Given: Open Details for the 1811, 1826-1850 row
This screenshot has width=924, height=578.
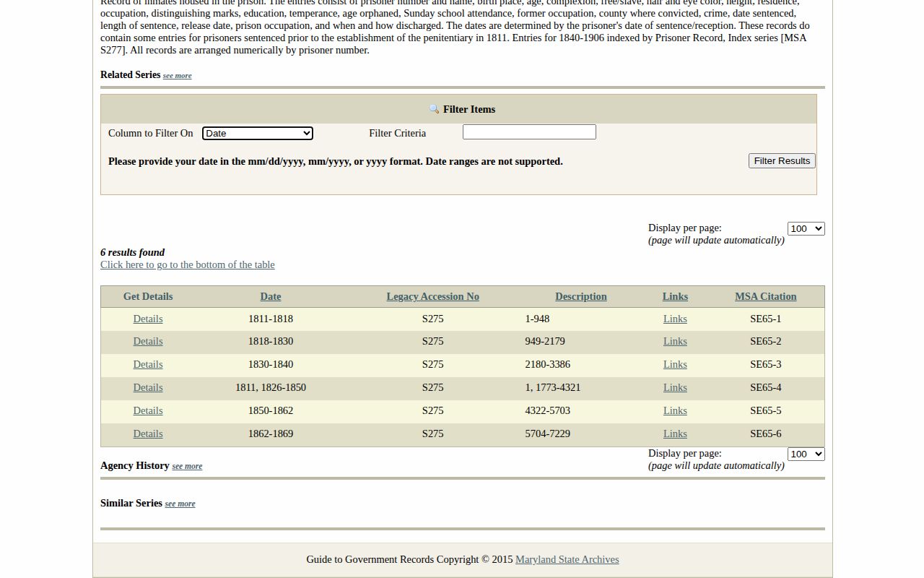Looking at the screenshot, I should (x=148, y=387).
